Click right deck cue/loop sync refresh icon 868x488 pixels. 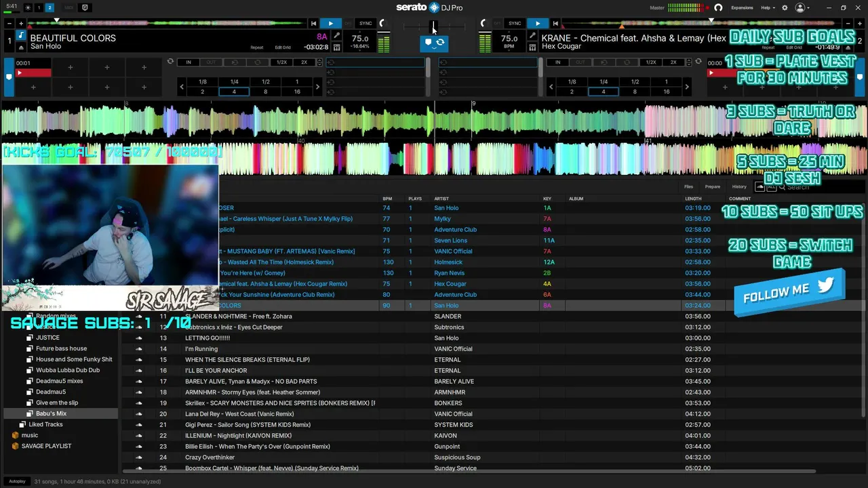pyautogui.click(x=698, y=62)
